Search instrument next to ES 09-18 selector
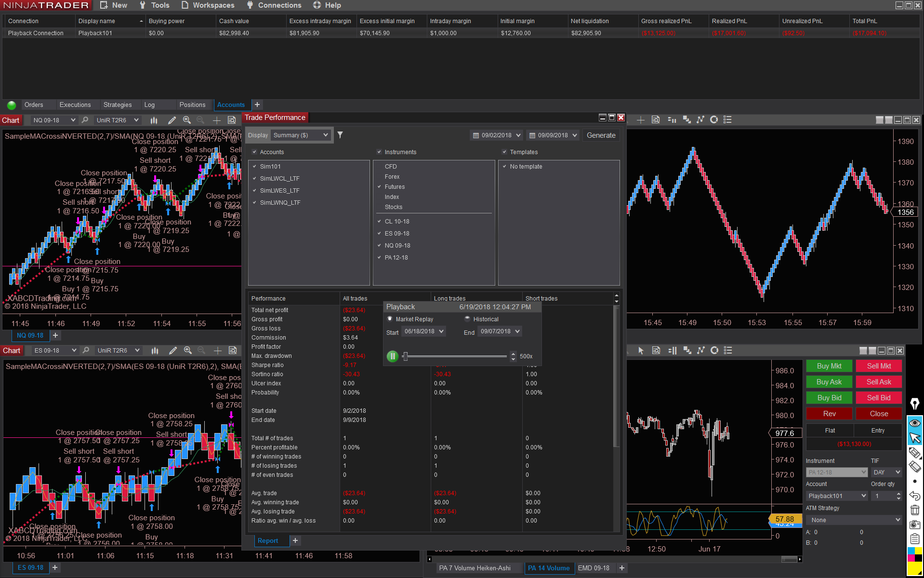 [x=86, y=350]
